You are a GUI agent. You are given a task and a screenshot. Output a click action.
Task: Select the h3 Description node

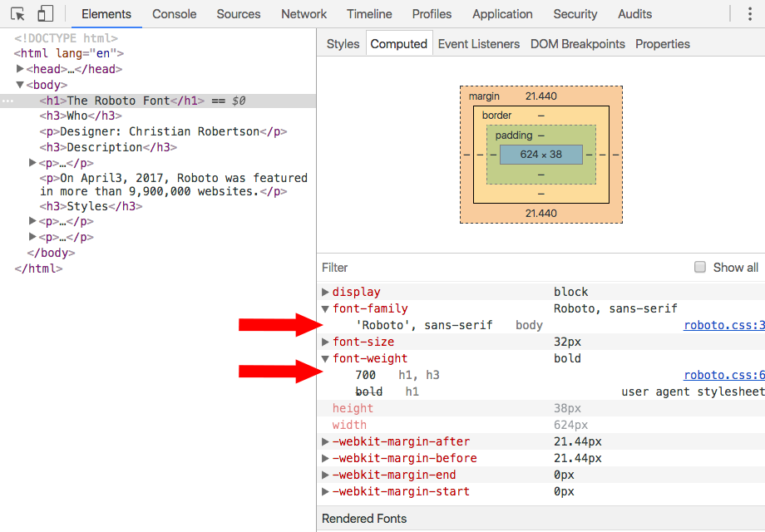[108, 147]
